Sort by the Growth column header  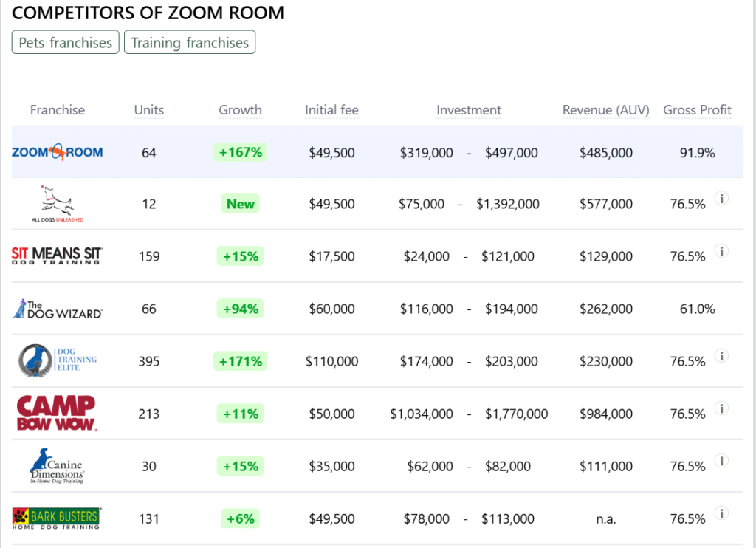240,110
